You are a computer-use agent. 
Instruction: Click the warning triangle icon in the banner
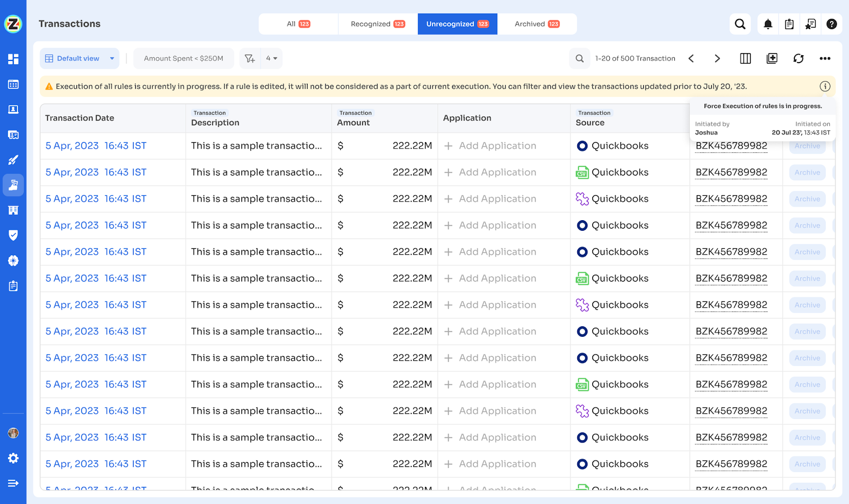[x=49, y=86]
